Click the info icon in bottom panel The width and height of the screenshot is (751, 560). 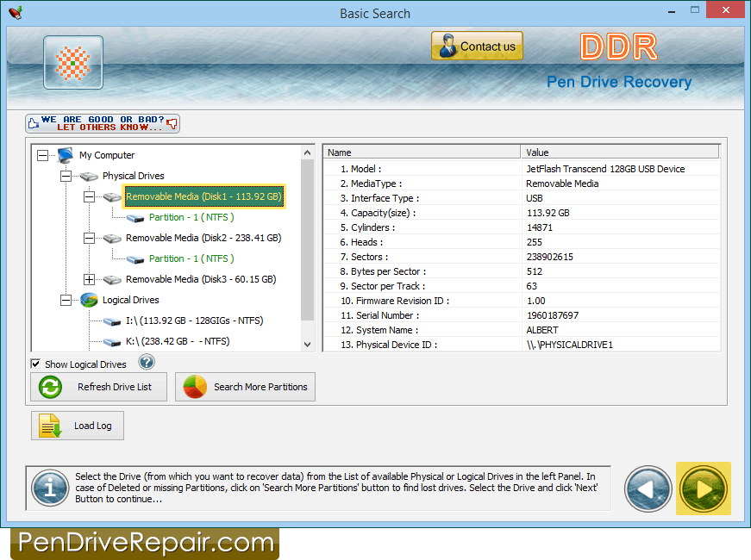50,488
